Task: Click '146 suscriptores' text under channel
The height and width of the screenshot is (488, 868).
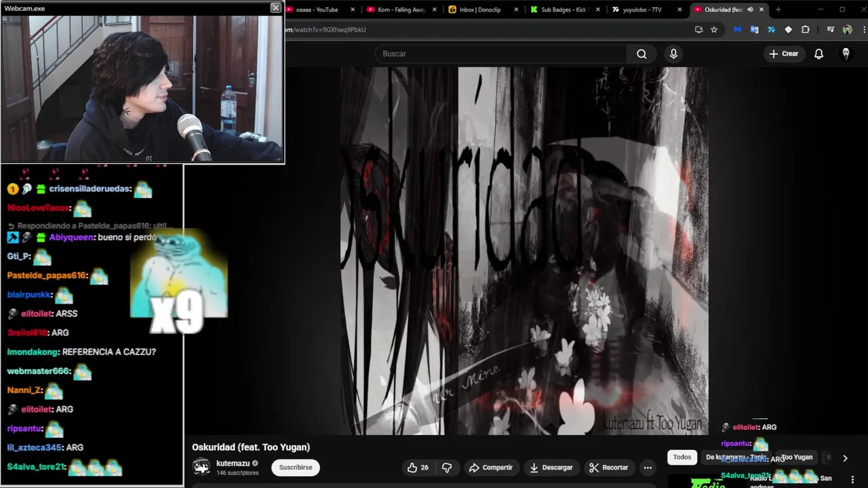Action: [237, 473]
